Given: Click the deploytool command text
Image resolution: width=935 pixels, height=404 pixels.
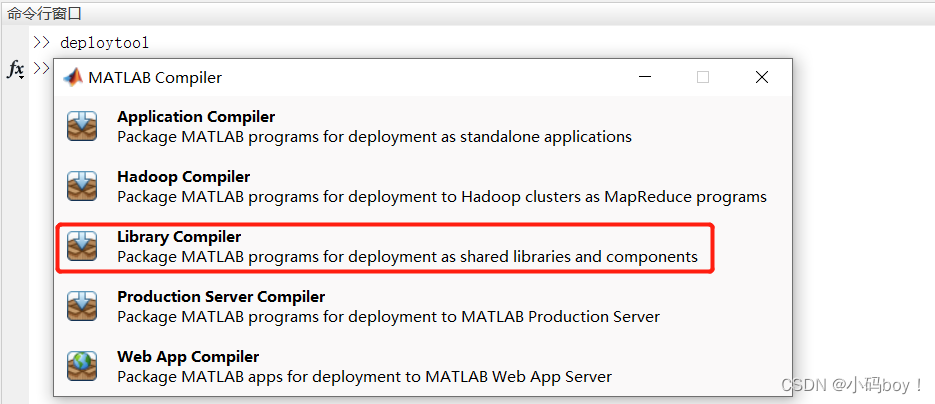Looking at the screenshot, I should coord(104,43).
